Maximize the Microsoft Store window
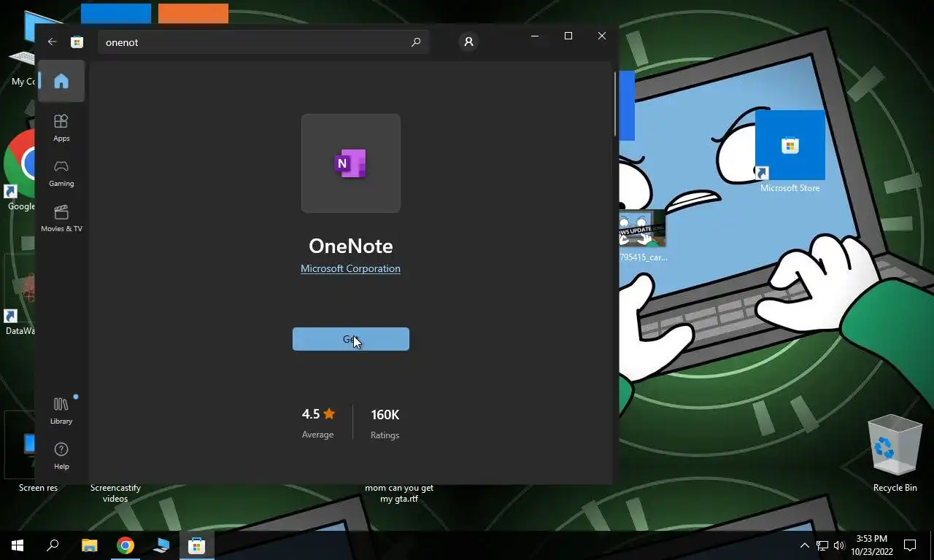The image size is (934, 560). pos(568,36)
